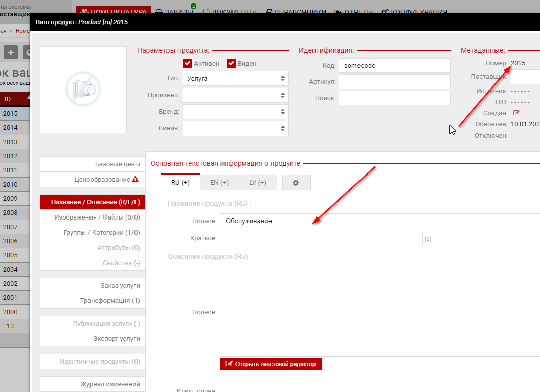
Task: Switch to the LV (+) language tab
Action: [257, 183]
